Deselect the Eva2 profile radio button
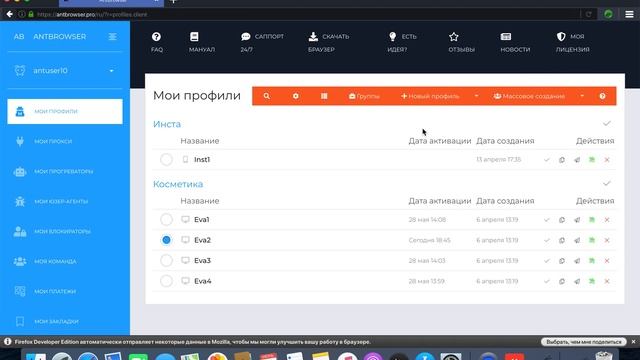Image resolution: width=640 pixels, height=360 pixels. 166,240
